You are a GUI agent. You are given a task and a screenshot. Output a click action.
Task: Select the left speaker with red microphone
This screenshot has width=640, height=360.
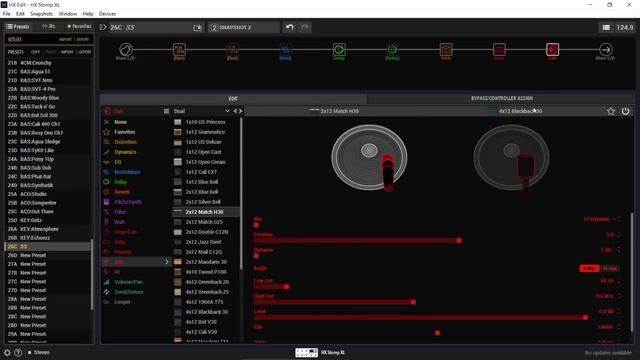click(x=369, y=158)
